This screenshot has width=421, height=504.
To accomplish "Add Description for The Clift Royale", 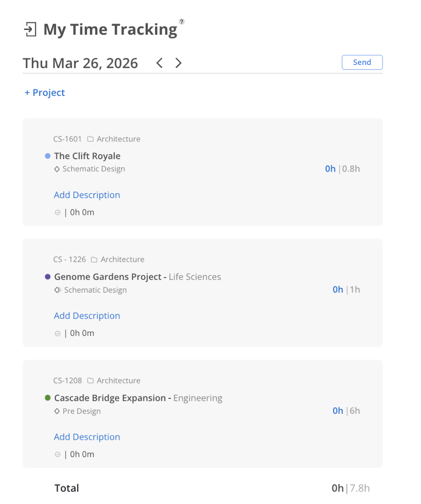I will point(87,195).
